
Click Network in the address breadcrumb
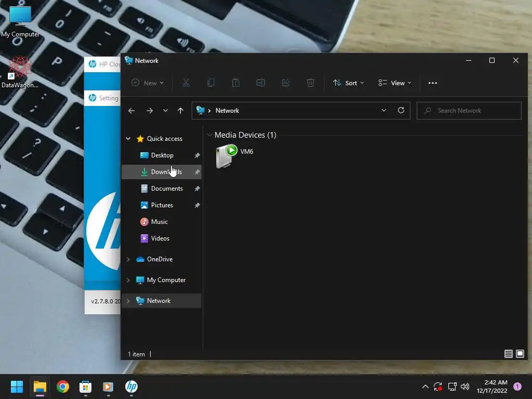[228, 111]
